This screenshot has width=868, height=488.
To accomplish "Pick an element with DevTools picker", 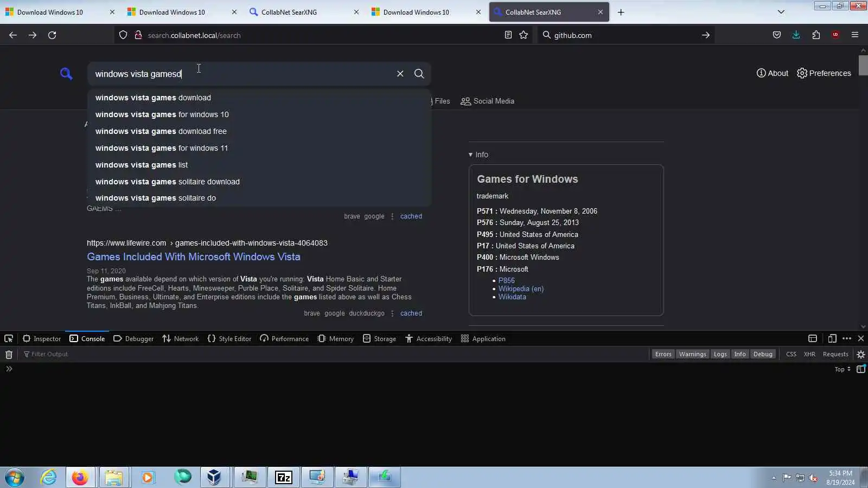I will [x=9, y=339].
